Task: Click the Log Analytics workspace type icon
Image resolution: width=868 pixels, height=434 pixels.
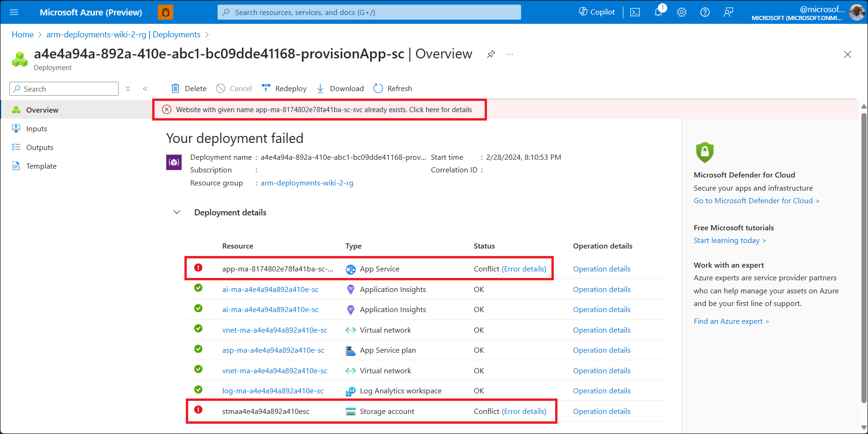Action: [x=351, y=391]
